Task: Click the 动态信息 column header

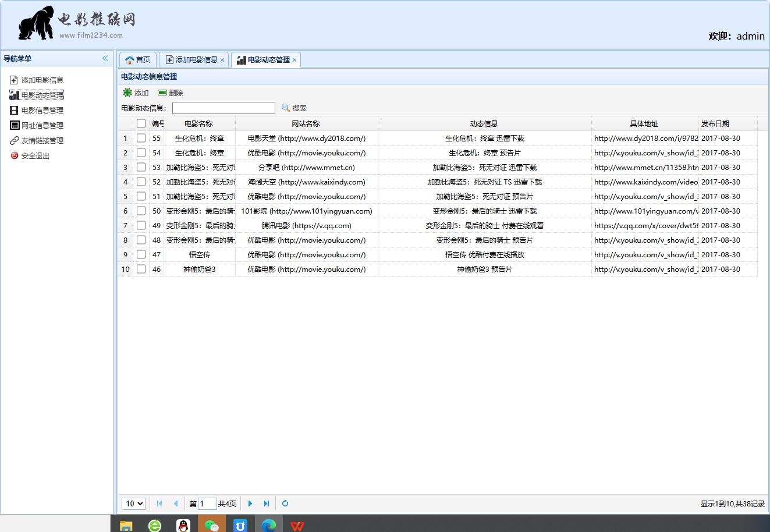Action: 484,124
